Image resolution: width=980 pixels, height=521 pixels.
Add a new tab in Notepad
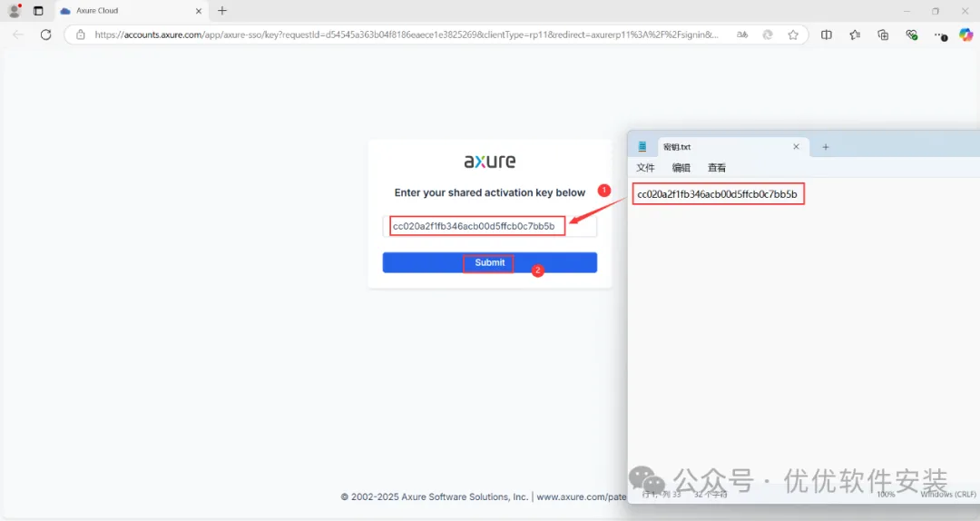click(826, 147)
